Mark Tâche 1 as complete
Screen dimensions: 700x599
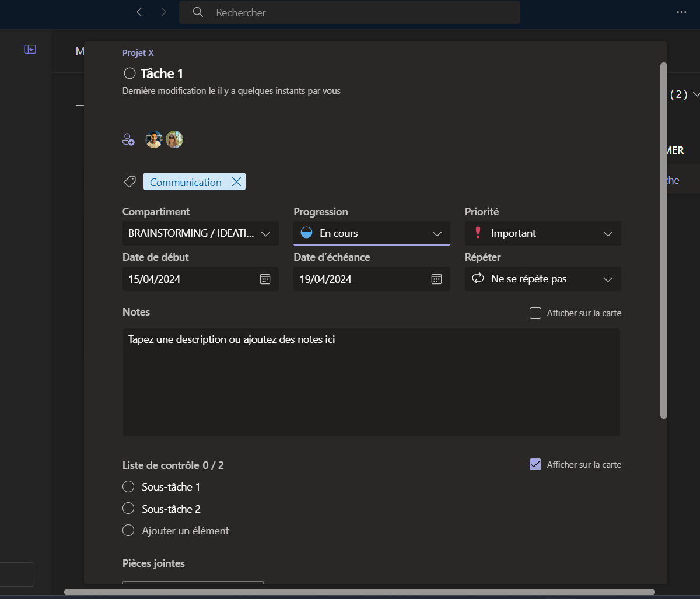point(129,73)
